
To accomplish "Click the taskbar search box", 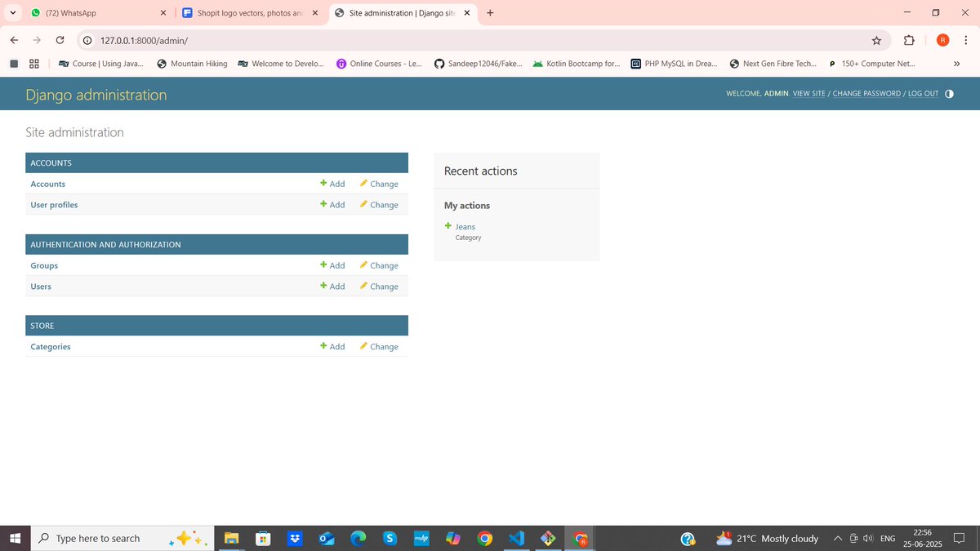I will (x=123, y=538).
